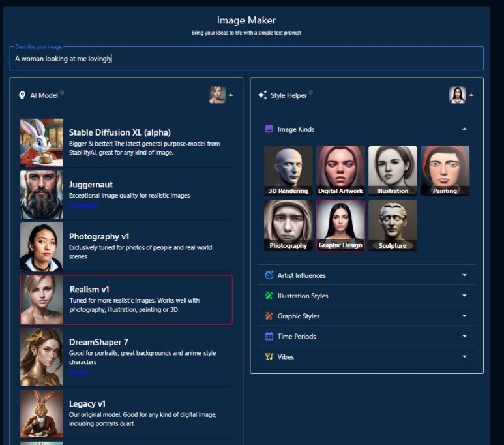
Task: Click the Time Periods calendar icon
Action: (x=269, y=336)
